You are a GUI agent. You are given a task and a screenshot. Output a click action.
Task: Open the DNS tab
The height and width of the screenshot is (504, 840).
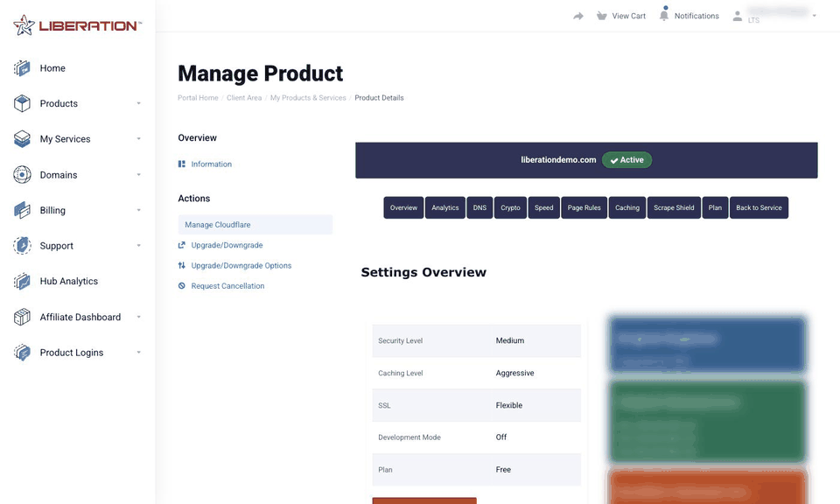coord(479,208)
